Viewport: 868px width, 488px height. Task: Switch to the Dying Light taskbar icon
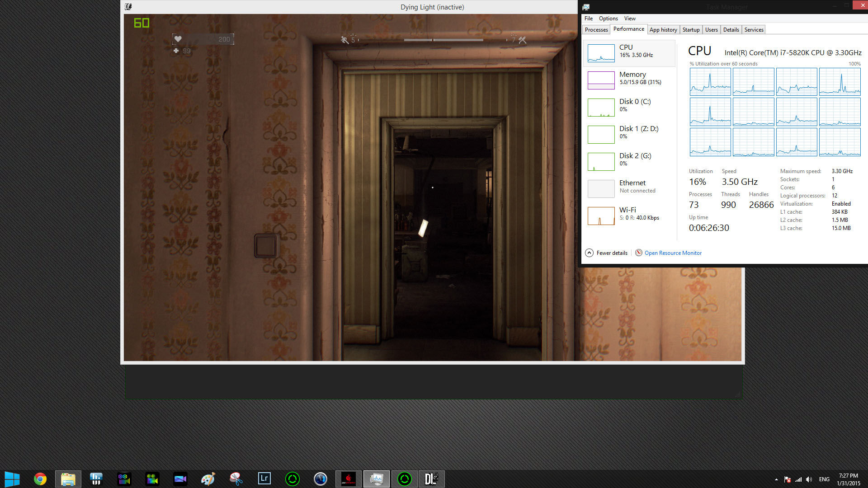point(431,479)
